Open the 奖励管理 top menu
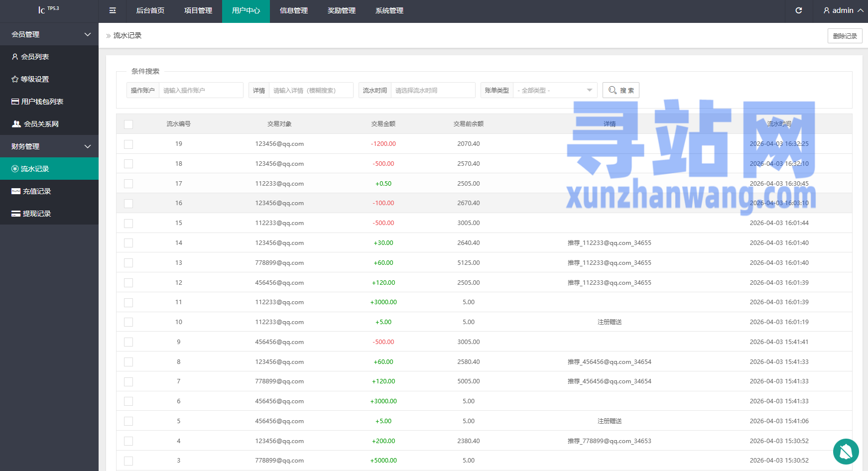Screen dimensions: 868x471 (342, 10)
